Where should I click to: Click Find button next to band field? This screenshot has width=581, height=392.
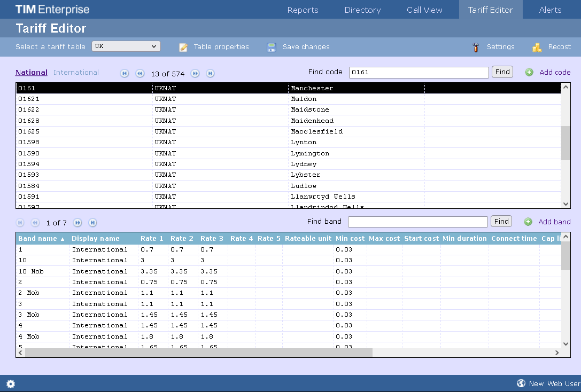coord(501,221)
